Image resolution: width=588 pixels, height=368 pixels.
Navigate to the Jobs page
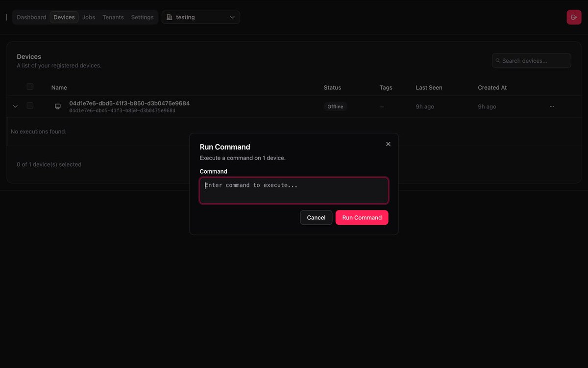coord(88,17)
